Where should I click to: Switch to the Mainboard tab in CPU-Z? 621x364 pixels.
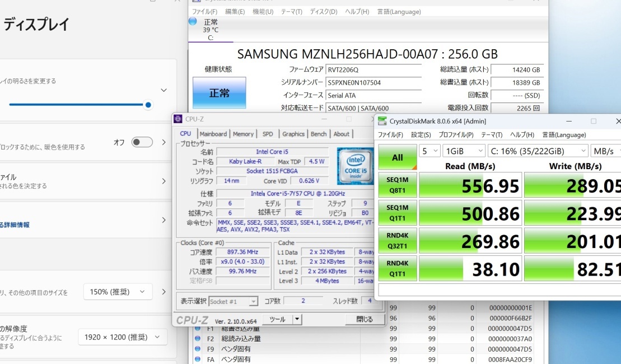(x=213, y=134)
